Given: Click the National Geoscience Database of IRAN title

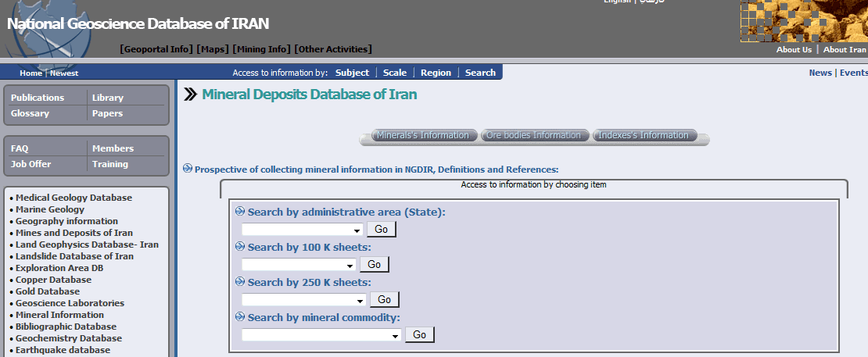Looking at the screenshot, I should pos(138,23).
